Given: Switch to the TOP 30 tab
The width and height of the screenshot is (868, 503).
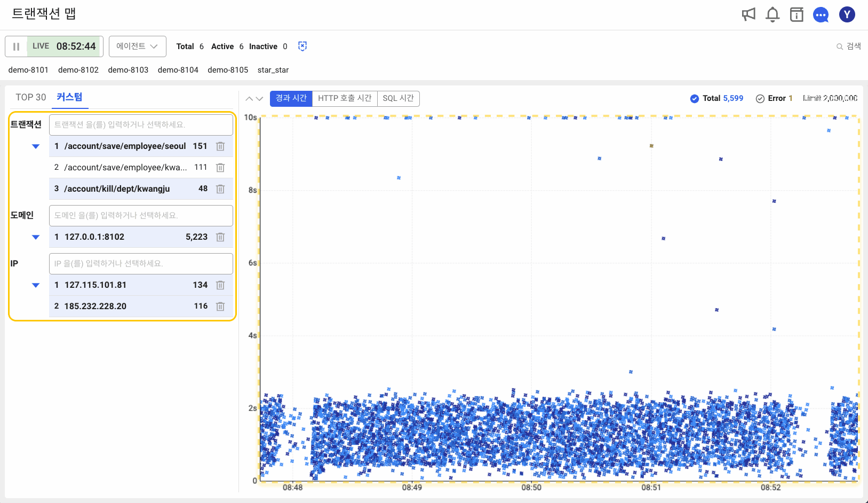Looking at the screenshot, I should coord(31,97).
